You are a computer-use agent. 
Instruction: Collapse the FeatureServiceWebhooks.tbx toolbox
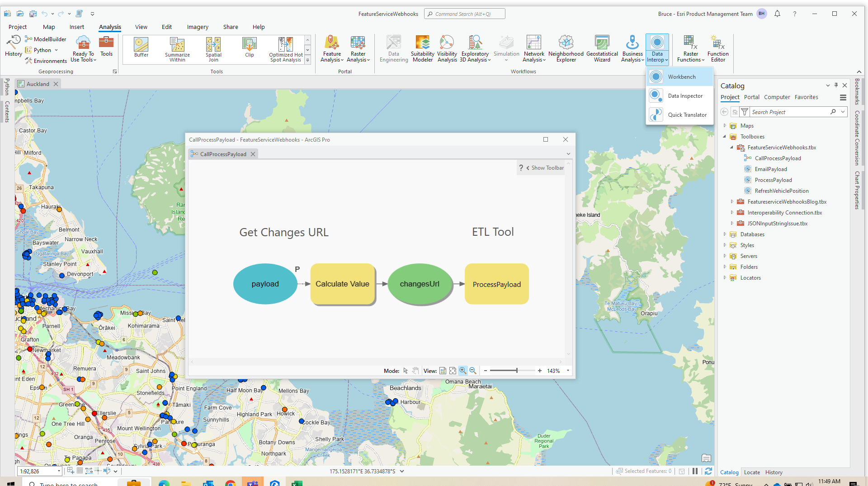tap(732, 147)
